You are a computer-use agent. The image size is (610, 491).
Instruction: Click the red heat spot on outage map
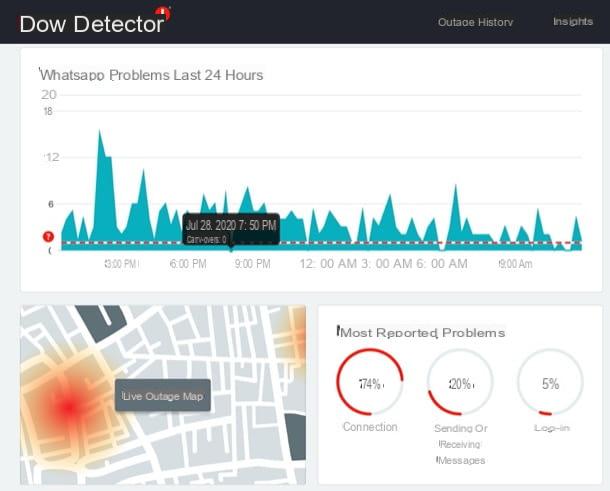tap(69, 407)
